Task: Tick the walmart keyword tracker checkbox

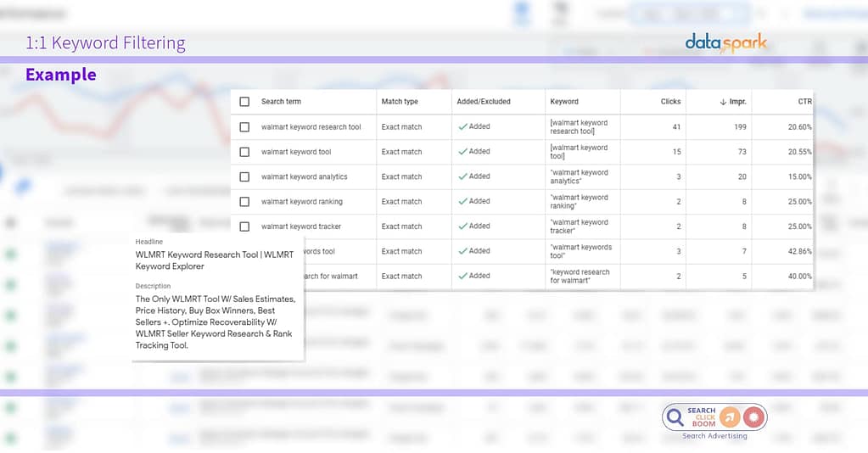Action: pyautogui.click(x=244, y=226)
